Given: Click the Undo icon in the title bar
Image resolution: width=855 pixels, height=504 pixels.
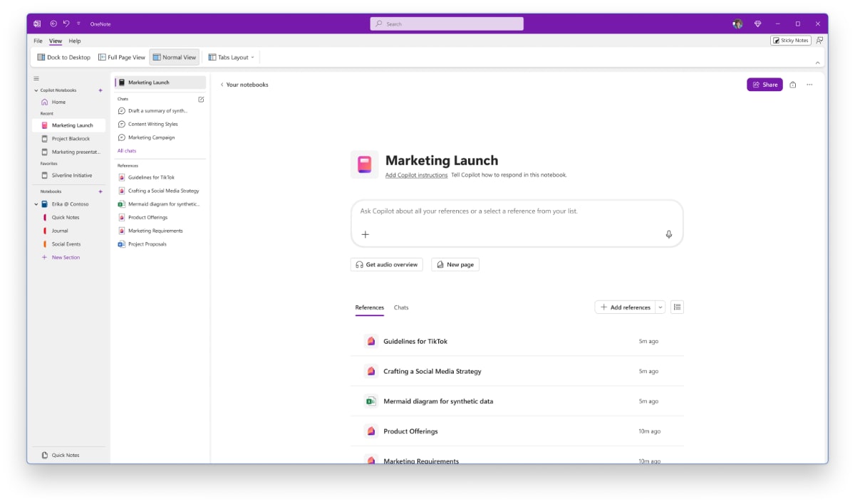Looking at the screenshot, I should (x=66, y=23).
